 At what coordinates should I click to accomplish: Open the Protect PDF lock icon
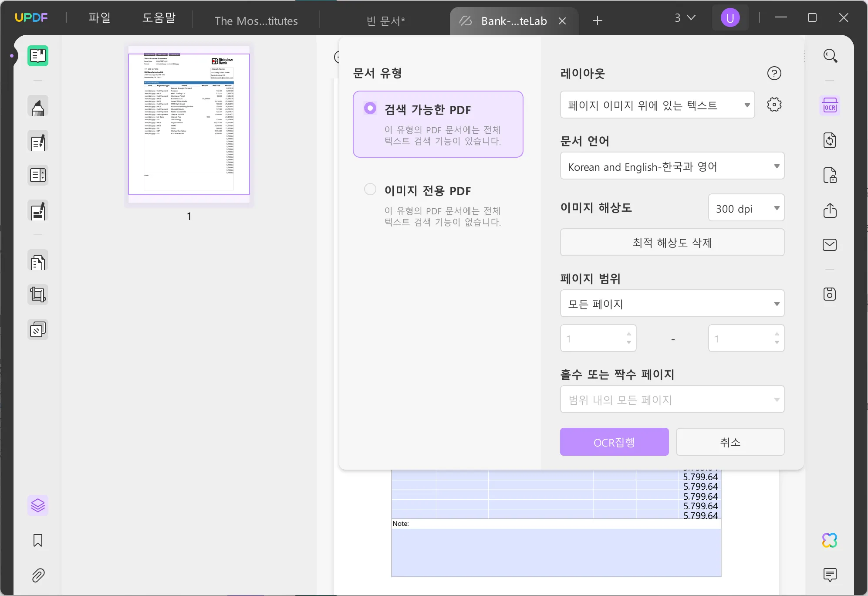[x=830, y=175]
